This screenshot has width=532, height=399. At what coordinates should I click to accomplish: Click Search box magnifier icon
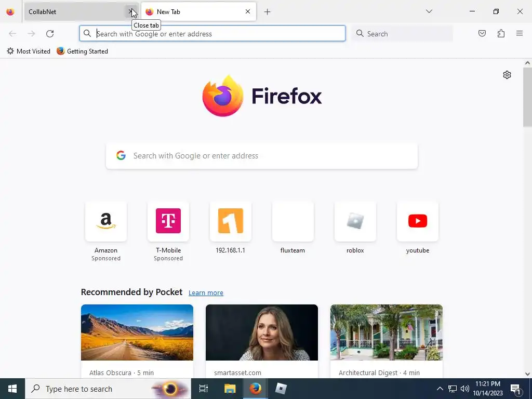click(x=360, y=33)
